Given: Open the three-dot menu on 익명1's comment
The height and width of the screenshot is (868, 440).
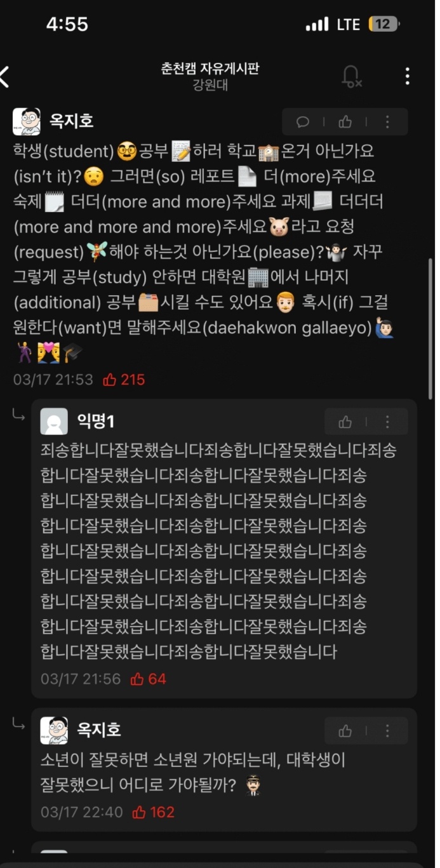Looking at the screenshot, I should click(x=387, y=422).
